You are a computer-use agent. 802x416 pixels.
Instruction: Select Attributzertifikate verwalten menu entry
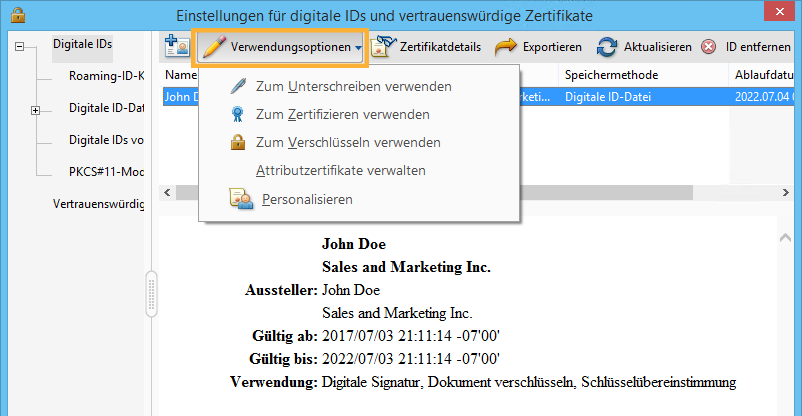(x=340, y=171)
